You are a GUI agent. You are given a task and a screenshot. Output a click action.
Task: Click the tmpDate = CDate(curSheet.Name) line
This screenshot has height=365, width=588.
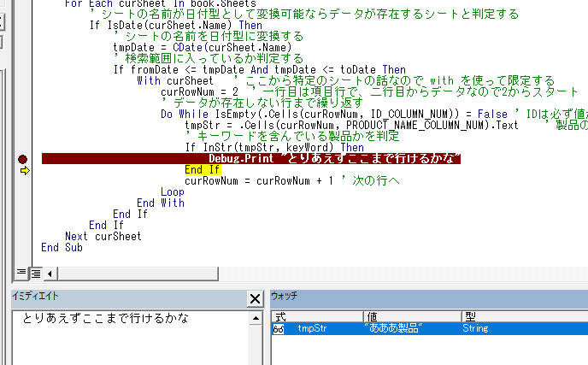pos(203,48)
